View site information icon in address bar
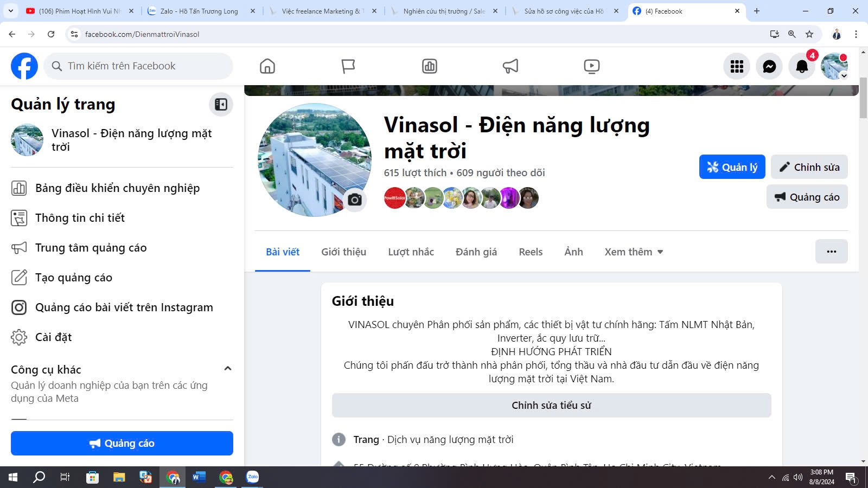This screenshot has width=868, height=488. pos(74,34)
